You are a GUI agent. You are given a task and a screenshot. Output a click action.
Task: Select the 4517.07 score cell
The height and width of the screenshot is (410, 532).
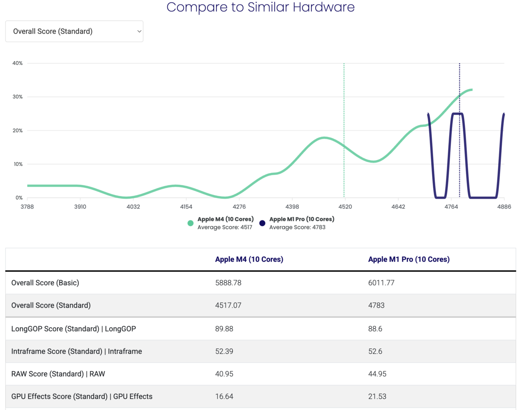click(x=228, y=305)
